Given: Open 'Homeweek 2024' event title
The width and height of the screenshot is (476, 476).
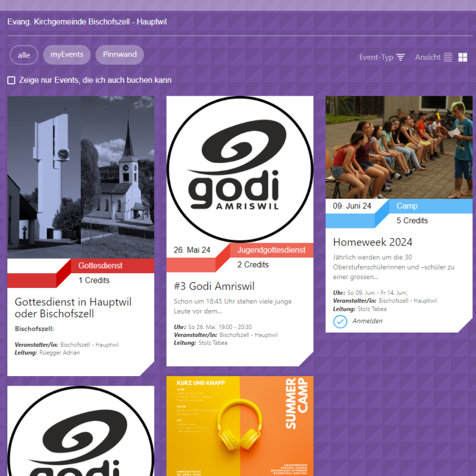Looking at the screenshot, I should 372,242.
